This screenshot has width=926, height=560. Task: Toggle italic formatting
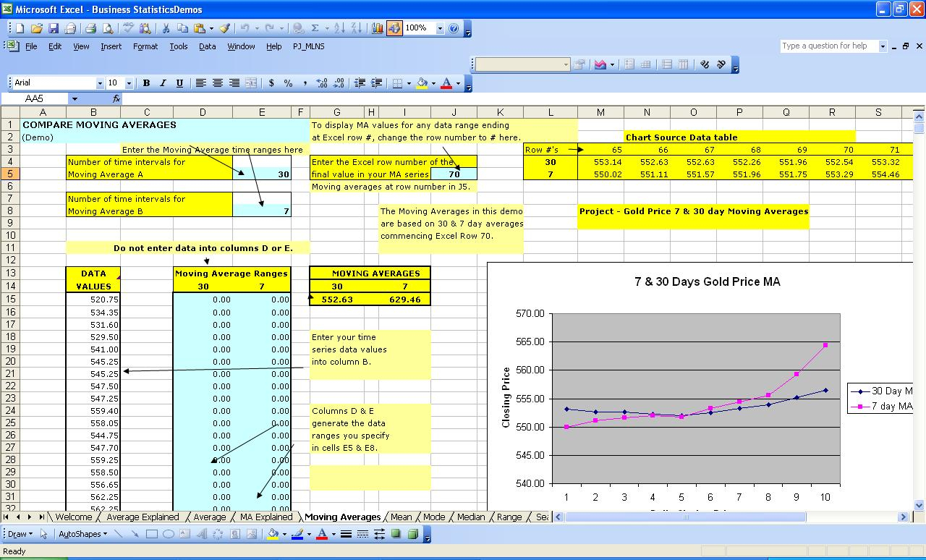coord(162,83)
